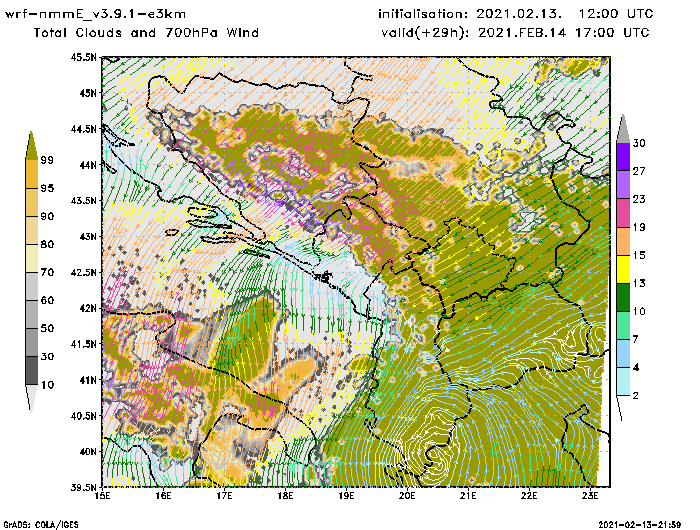The image size is (700, 530).
Task: Click the gray arrow atop wind legend
Action: tap(623, 129)
